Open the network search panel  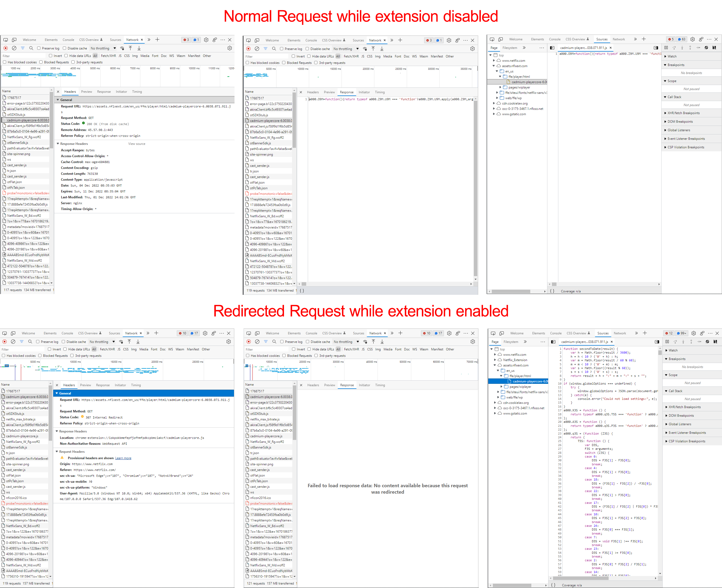click(x=31, y=48)
